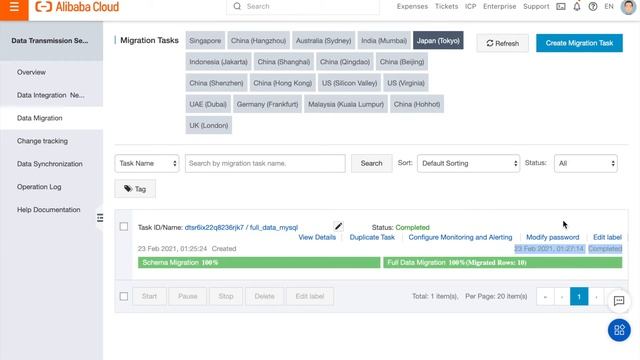Open Support in the top bar
The width and height of the screenshot is (640, 360).
click(x=536, y=7)
